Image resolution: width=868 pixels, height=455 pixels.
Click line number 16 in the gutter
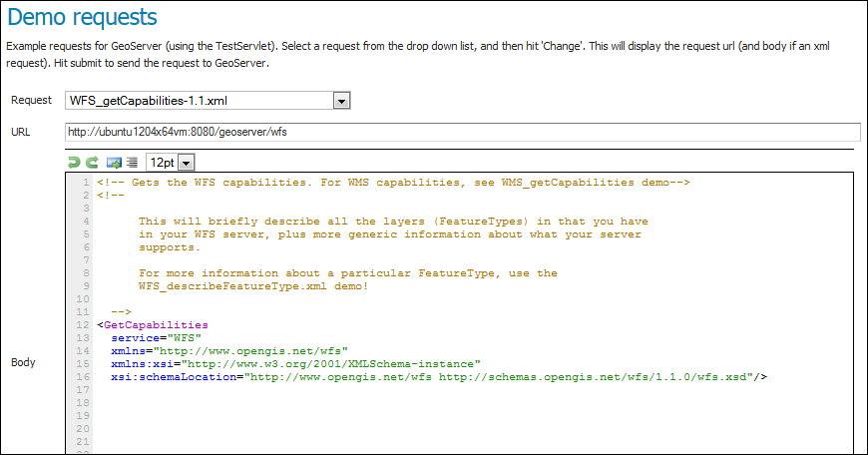tap(83, 377)
